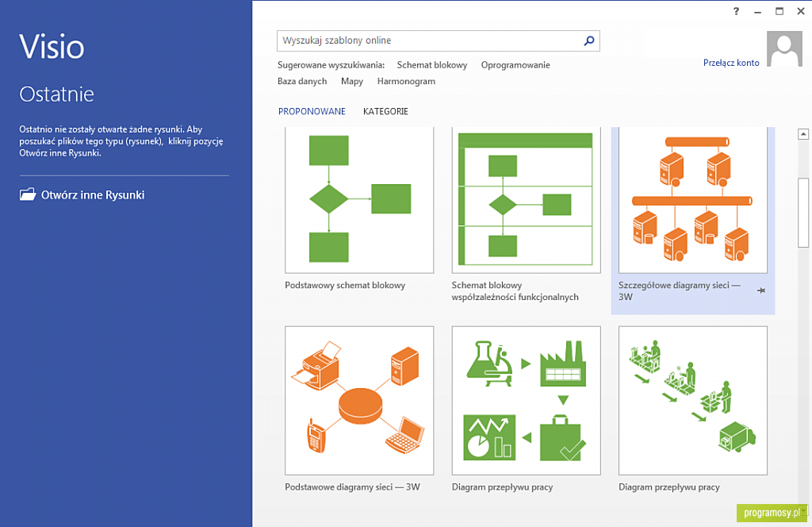
Task: Open the Help question mark icon
Action: [737, 11]
